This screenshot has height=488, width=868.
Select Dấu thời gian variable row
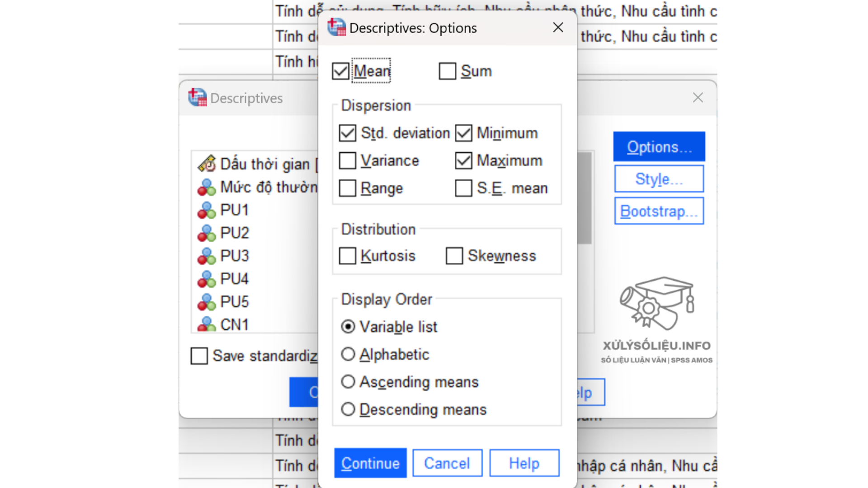(x=255, y=164)
